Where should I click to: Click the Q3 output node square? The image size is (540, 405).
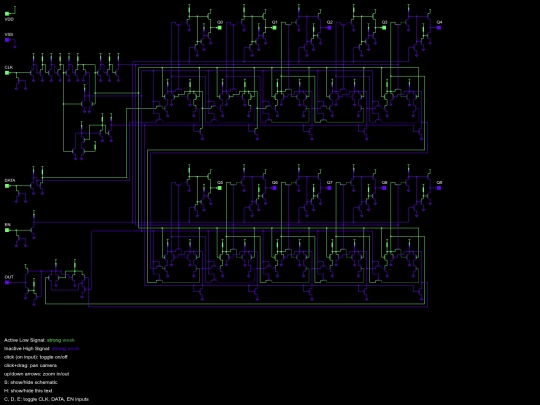[x=384, y=28]
